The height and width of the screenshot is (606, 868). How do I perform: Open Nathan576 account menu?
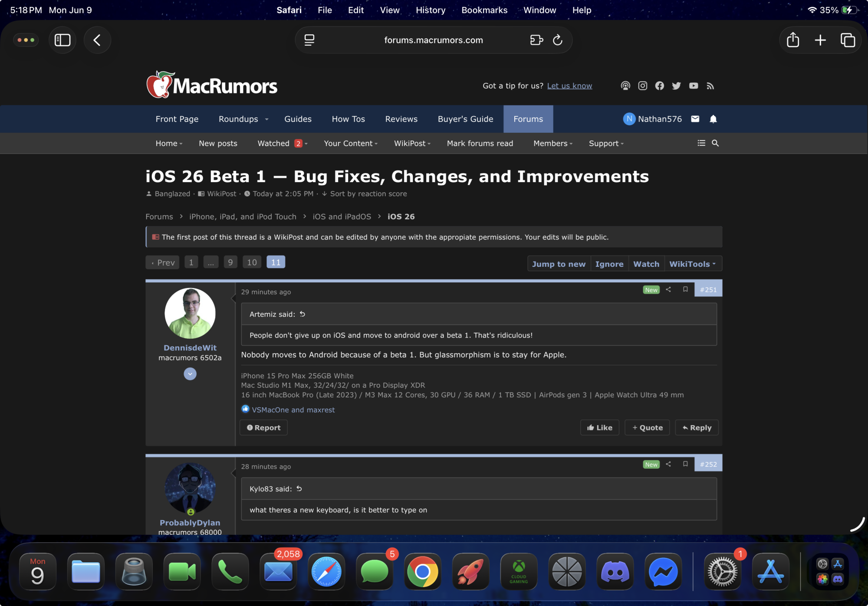click(x=652, y=119)
